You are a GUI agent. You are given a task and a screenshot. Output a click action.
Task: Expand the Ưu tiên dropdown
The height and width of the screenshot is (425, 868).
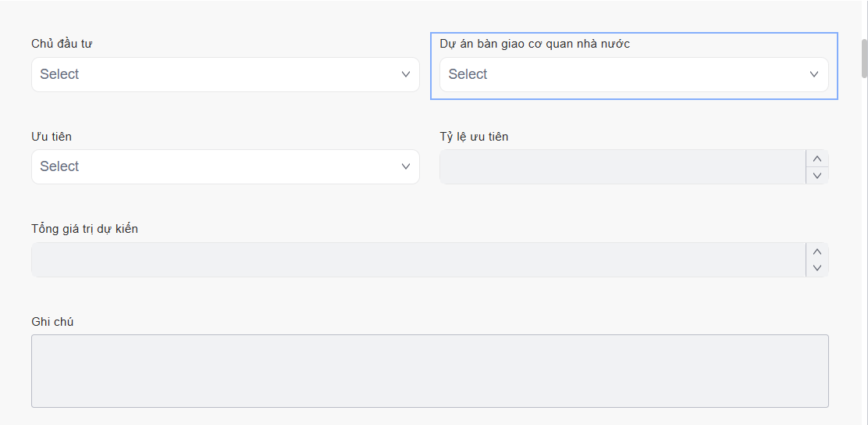[x=211, y=166]
